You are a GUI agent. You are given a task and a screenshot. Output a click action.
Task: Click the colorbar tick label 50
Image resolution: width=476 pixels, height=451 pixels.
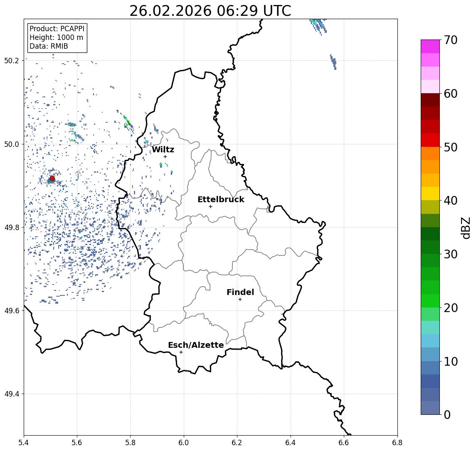pos(451,147)
